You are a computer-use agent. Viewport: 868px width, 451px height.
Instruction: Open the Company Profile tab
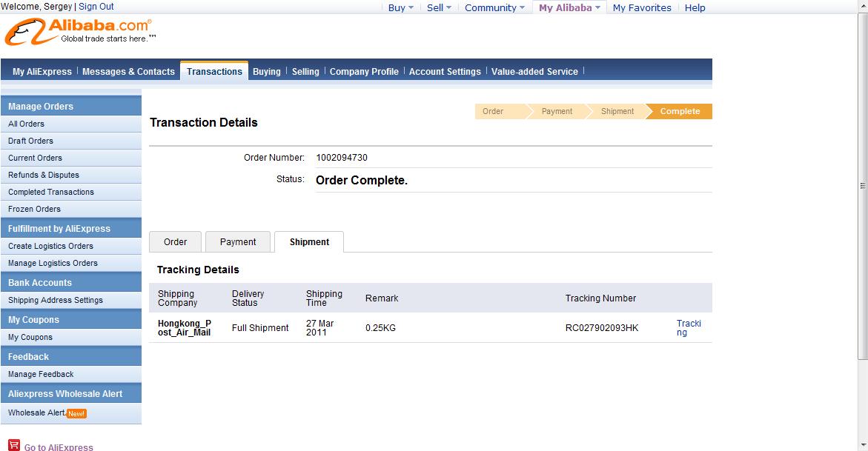tap(364, 71)
